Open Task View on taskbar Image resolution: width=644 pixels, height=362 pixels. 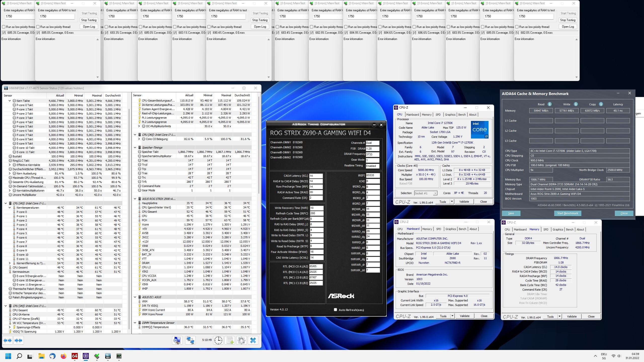click(30, 356)
